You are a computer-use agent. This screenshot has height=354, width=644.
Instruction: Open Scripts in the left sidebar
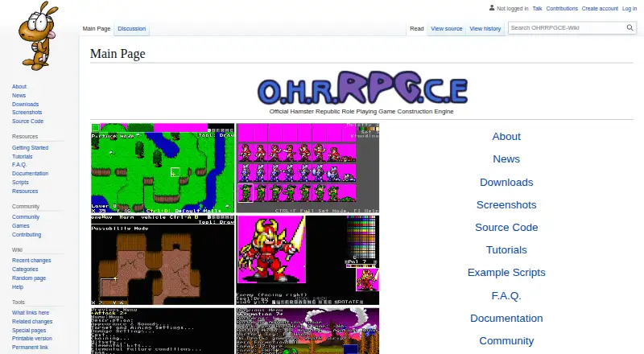coord(20,183)
